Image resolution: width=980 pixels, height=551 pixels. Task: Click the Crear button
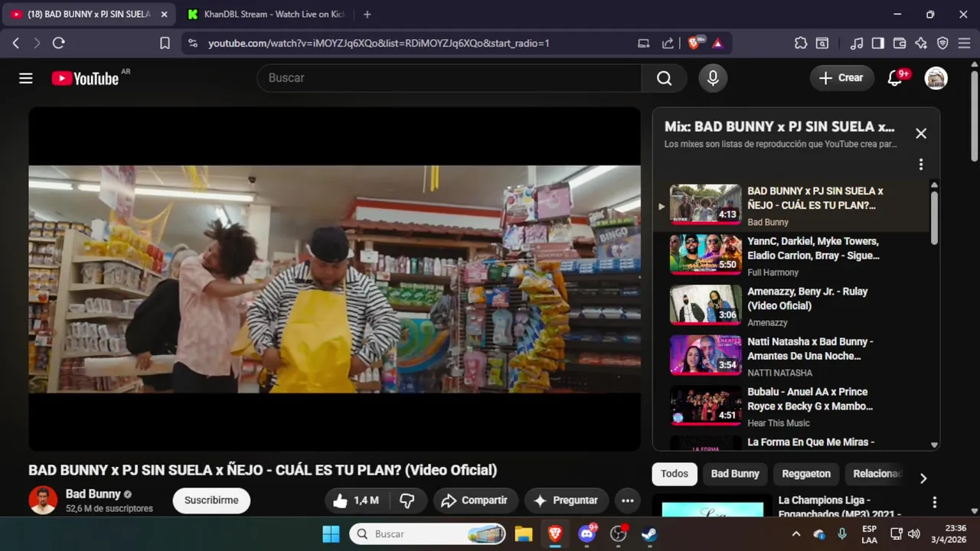coord(841,78)
